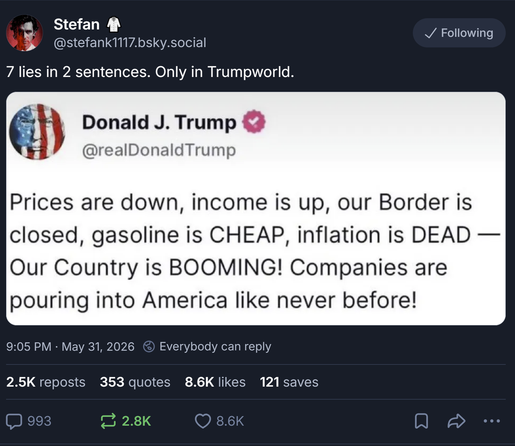
Task: Click the Stefan display name
Action: [x=76, y=24]
